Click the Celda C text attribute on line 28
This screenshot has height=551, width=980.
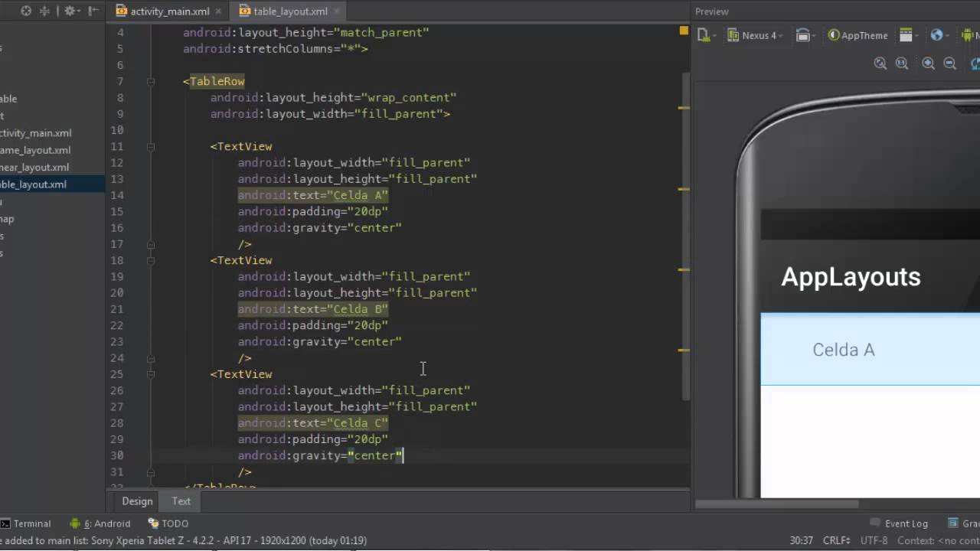pos(313,423)
